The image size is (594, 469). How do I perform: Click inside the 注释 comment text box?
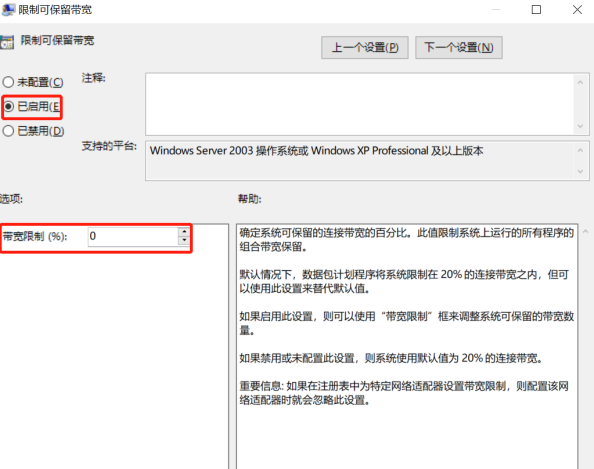pyautogui.click(x=359, y=104)
